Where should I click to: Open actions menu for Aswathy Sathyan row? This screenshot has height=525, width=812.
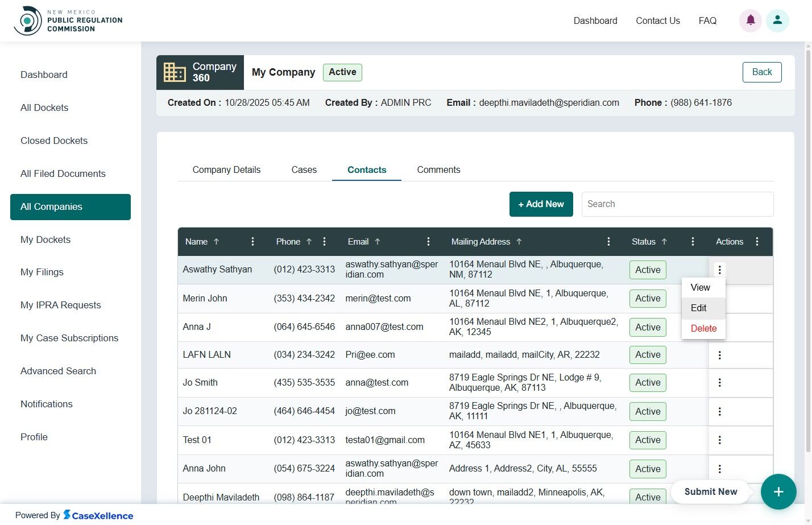719,270
